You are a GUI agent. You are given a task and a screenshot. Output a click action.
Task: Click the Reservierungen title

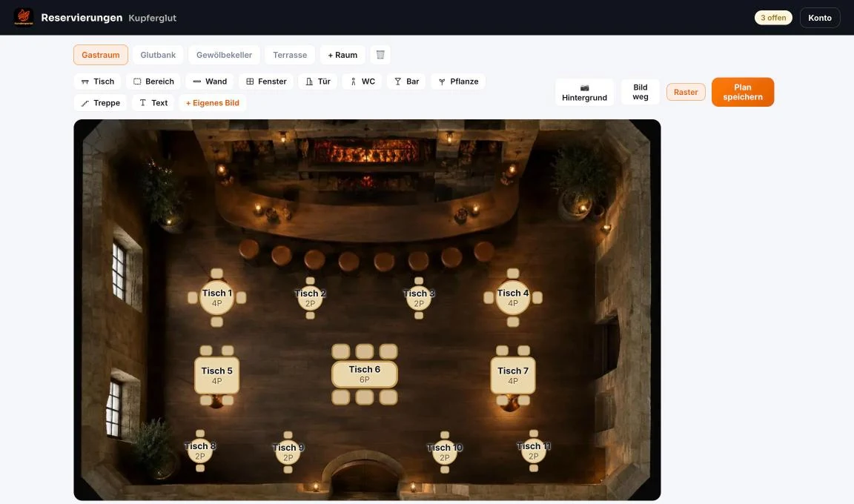pos(82,17)
